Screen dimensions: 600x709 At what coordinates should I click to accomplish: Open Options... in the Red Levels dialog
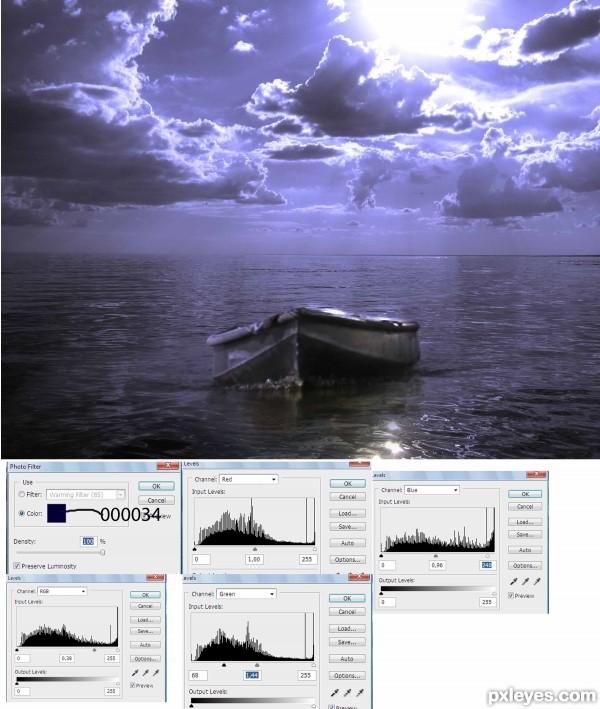[347, 559]
